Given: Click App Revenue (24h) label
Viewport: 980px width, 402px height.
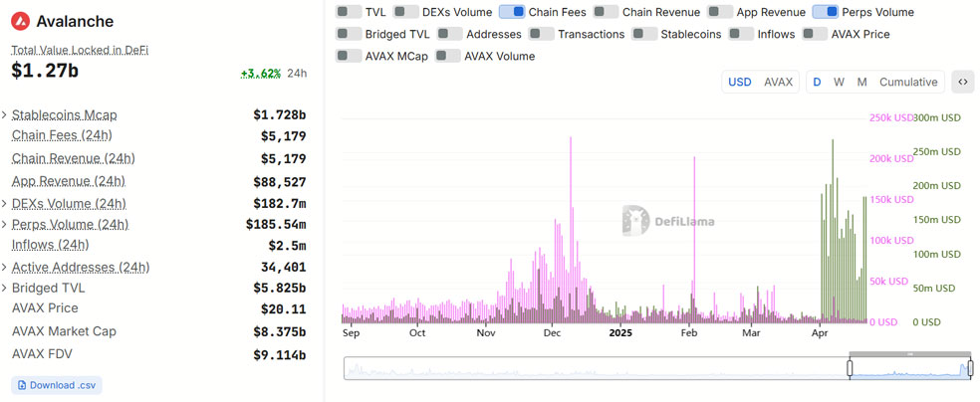Looking at the screenshot, I should 69,182.
